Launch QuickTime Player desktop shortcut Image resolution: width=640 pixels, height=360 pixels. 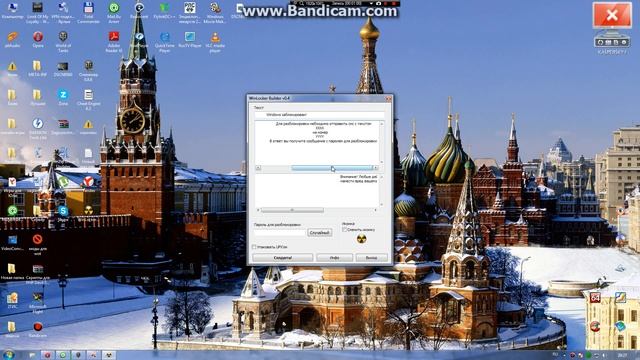pyautogui.click(x=164, y=42)
